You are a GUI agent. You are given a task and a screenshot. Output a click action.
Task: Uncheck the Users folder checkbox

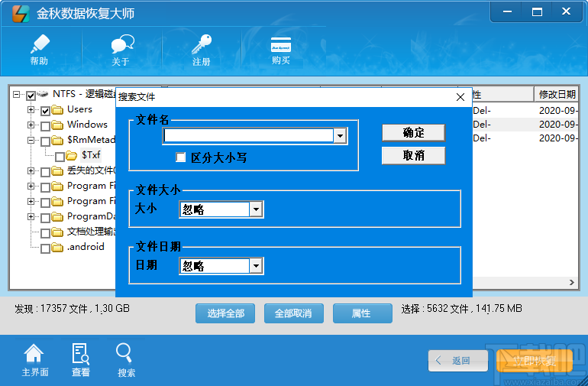[x=45, y=111]
